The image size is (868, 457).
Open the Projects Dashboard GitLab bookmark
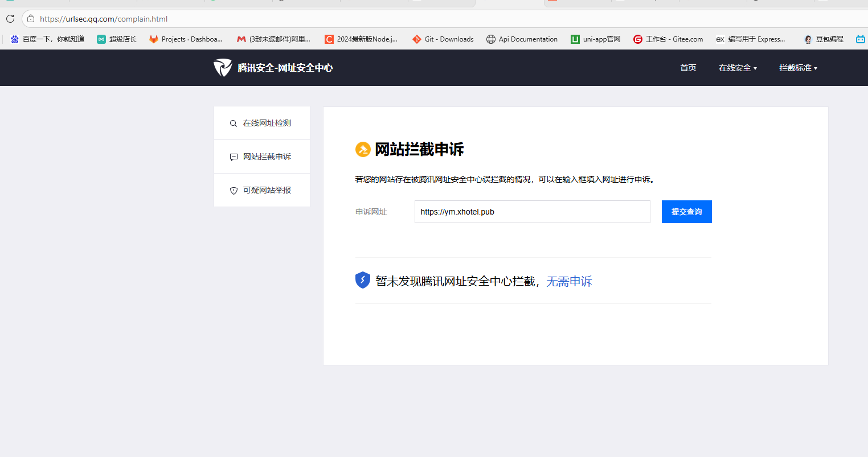pos(186,39)
